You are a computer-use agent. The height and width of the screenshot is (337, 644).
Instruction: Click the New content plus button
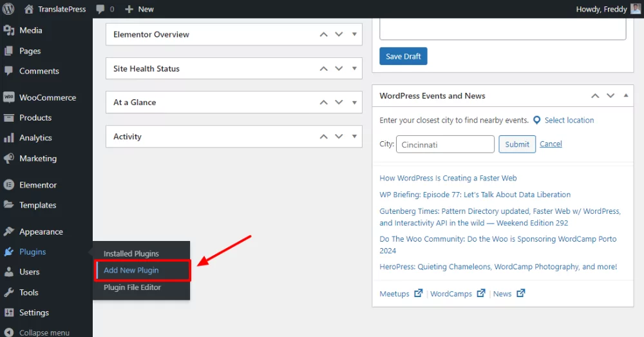coord(139,9)
